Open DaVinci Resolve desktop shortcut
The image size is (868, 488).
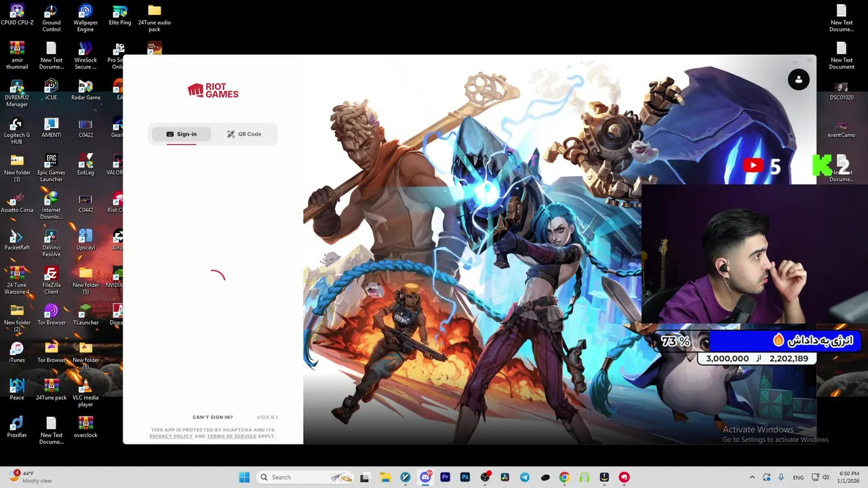(52, 243)
